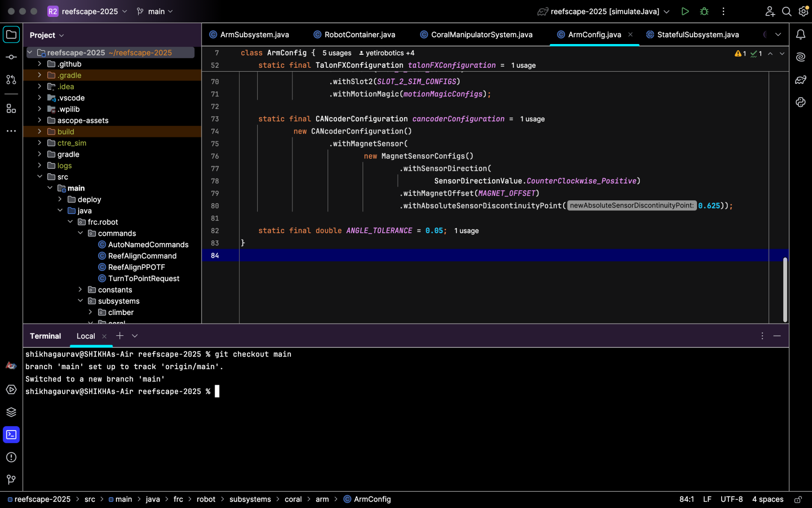Switch to CoralManipulatorSystem.java tab
This screenshot has width=812, height=508.
coord(476,34)
